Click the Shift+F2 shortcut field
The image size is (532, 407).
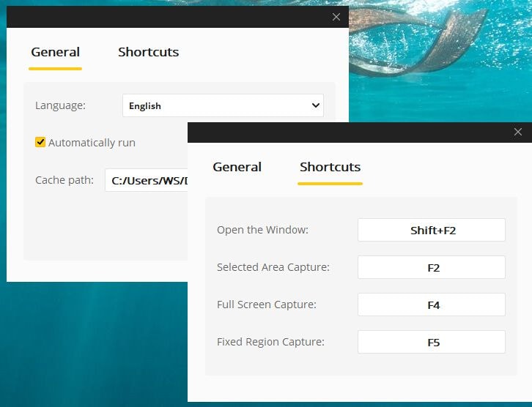pos(432,230)
